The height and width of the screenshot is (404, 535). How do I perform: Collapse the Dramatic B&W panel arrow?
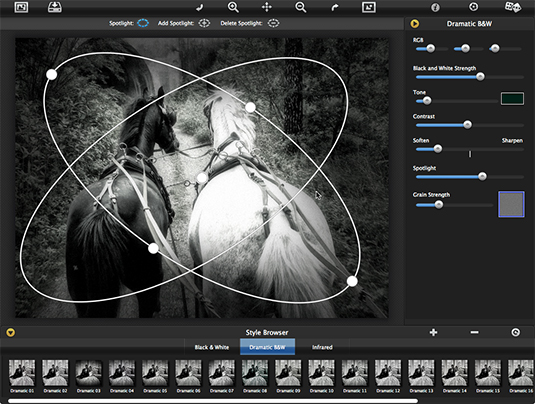[415, 24]
